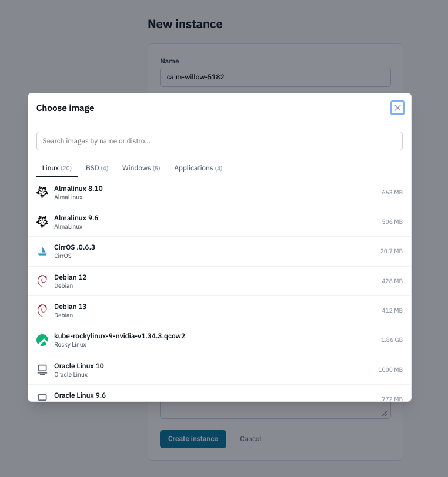This screenshot has width=448, height=477.
Task: Open the BSD tab
Action: (97, 168)
